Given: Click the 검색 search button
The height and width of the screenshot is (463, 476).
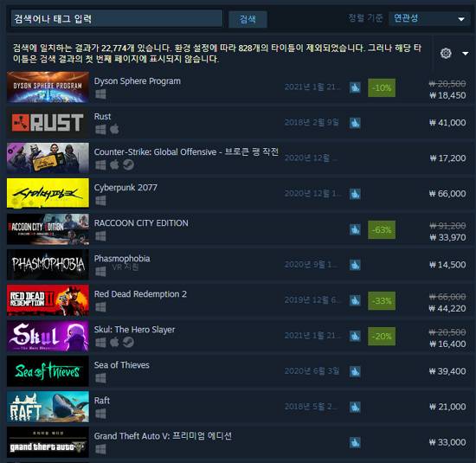Looking at the screenshot, I should point(248,19).
